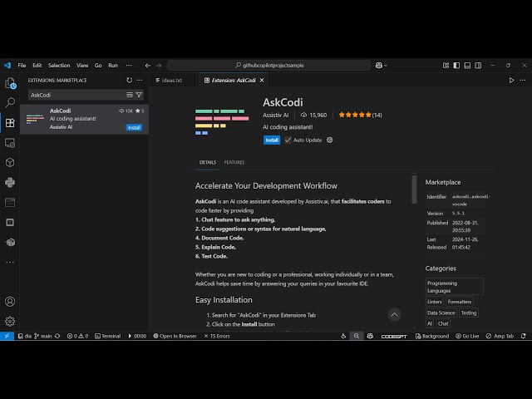Image resolution: width=532 pixels, height=399 pixels.
Task: Select the Chat category tag
Action: (443, 323)
